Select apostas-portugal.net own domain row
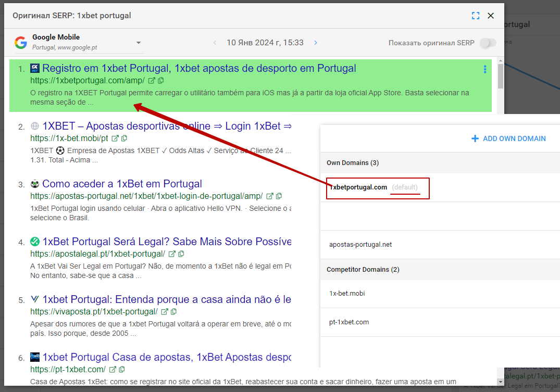The height and width of the screenshot is (392, 560). [x=440, y=245]
